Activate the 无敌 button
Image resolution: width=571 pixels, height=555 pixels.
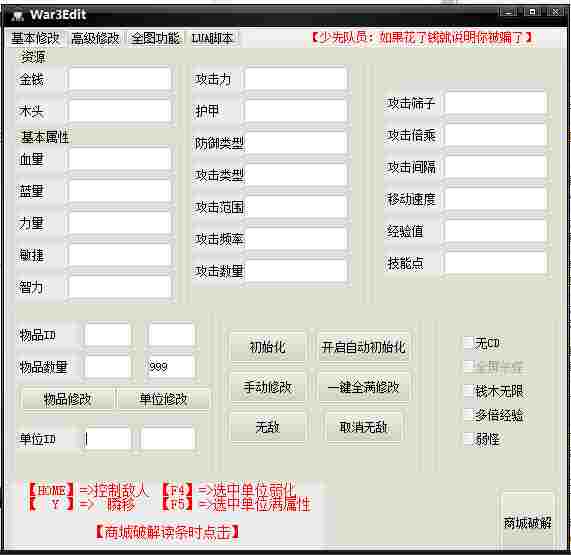pos(267,427)
